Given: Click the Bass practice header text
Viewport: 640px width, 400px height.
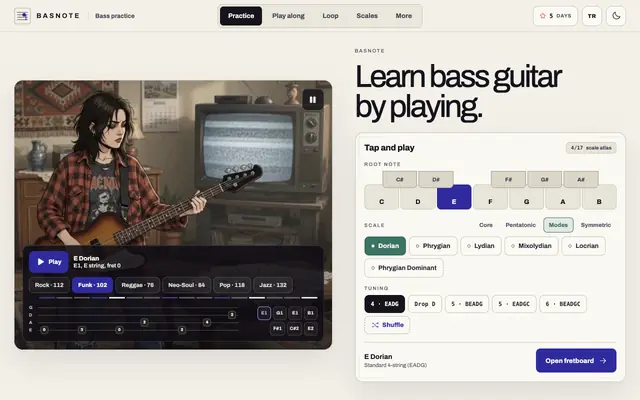Looking at the screenshot, I should tap(115, 16).
